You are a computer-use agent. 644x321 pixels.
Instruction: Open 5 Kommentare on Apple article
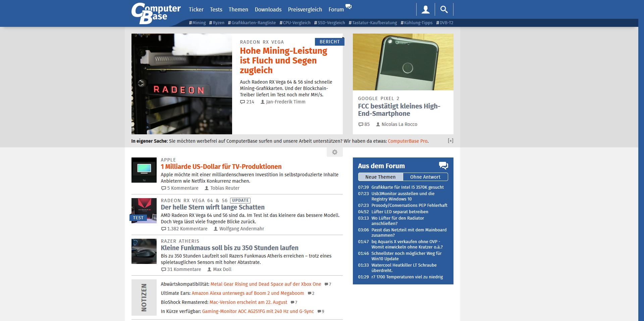pos(180,188)
